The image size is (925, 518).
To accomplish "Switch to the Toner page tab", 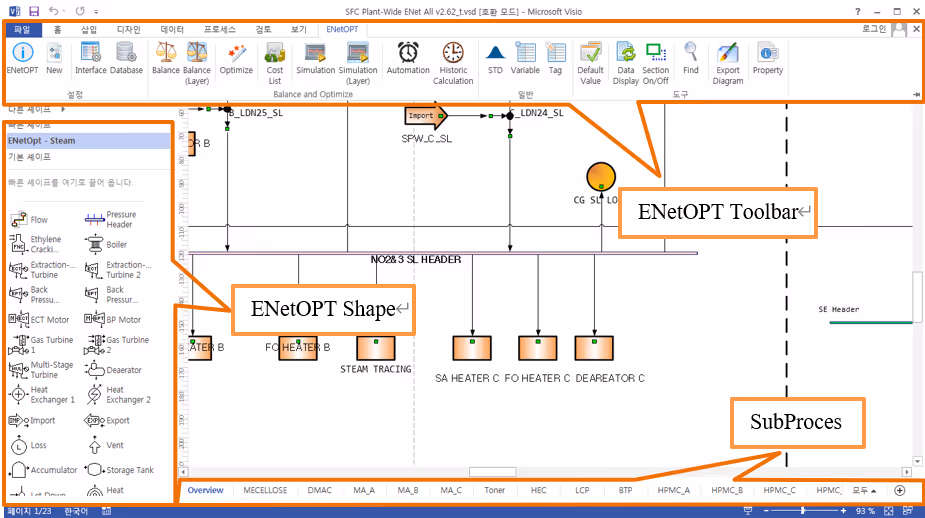I will pyautogui.click(x=494, y=490).
